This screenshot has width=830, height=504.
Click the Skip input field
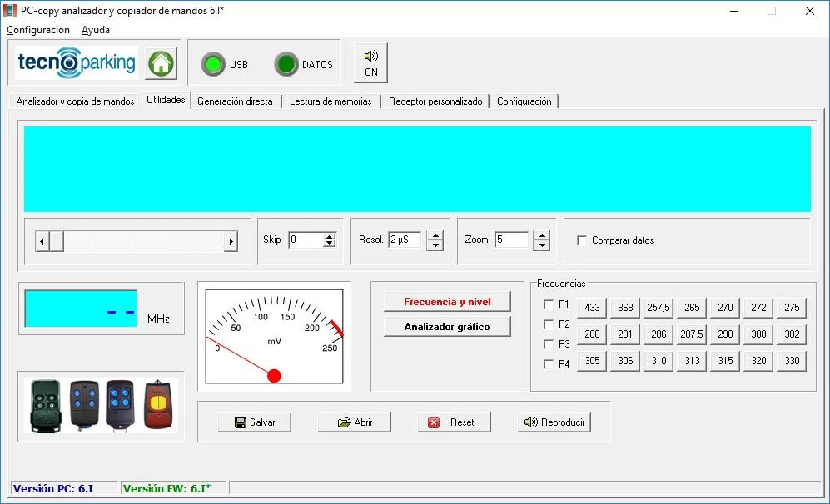coord(306,240)
